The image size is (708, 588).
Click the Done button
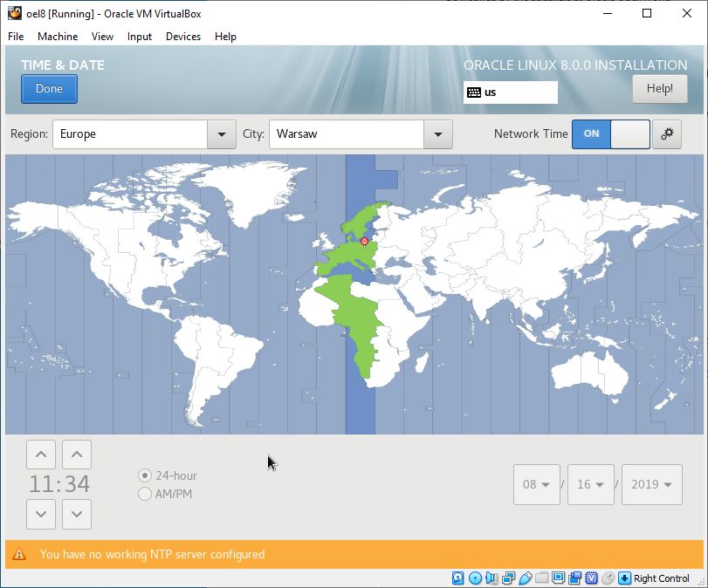49,89
